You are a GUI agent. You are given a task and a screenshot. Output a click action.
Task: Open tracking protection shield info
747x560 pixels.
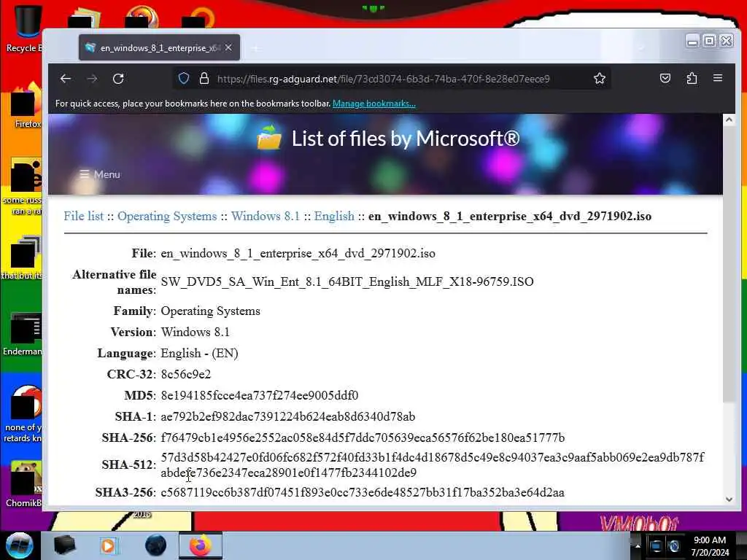(184, 79)
